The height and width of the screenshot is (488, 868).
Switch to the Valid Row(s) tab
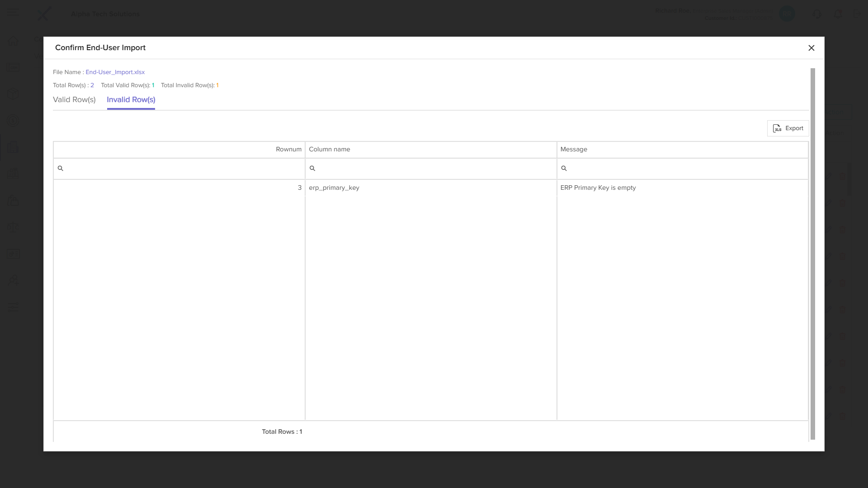coord(74,100)
